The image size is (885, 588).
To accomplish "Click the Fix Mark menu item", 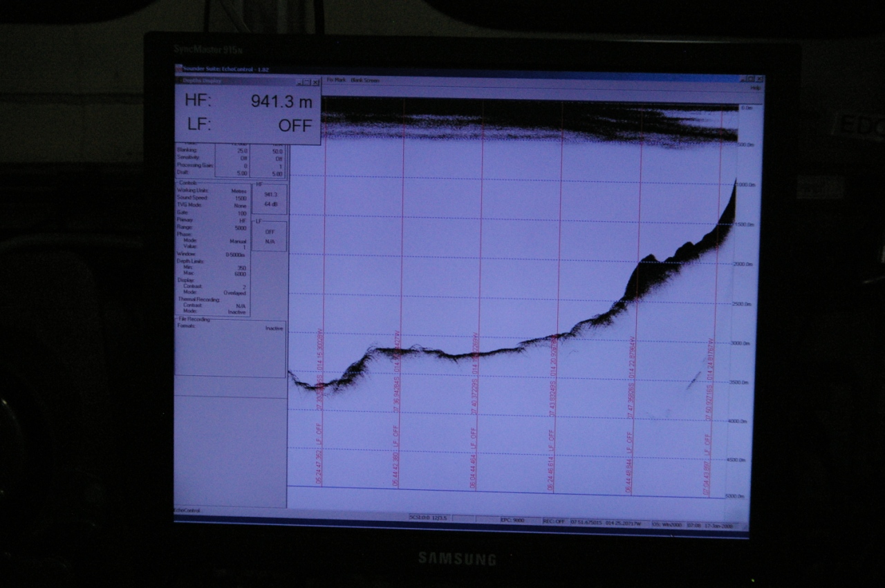I will tap(335, 80).
